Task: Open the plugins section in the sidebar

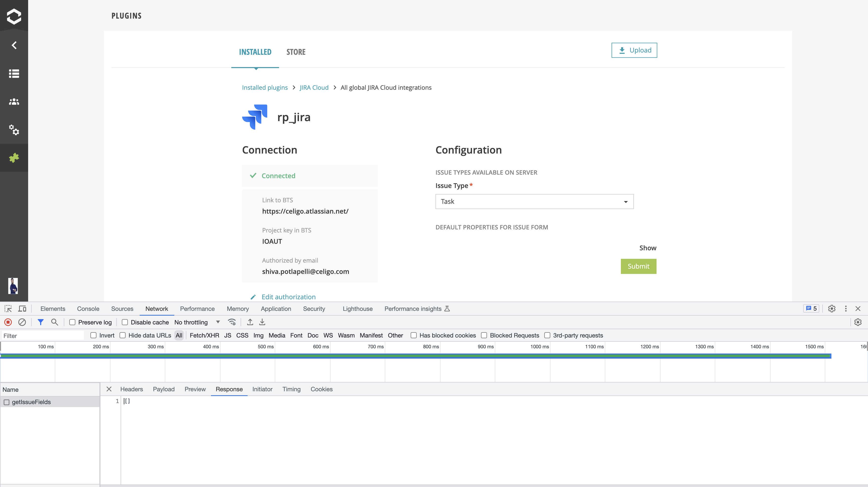Action: 14,158
